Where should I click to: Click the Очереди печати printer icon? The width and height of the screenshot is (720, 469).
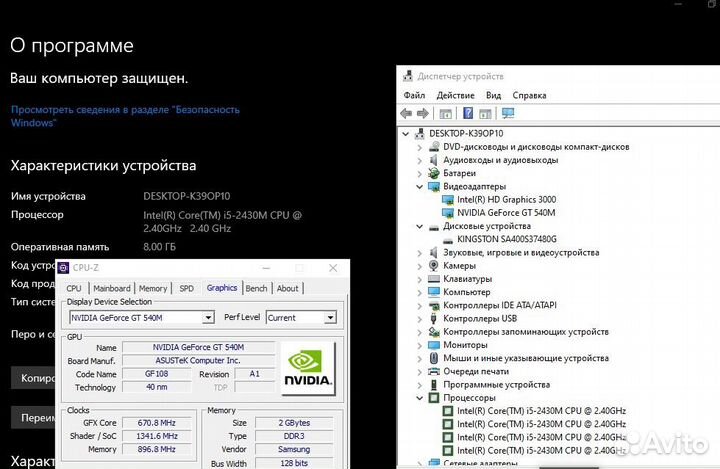[x=434, y=371]
